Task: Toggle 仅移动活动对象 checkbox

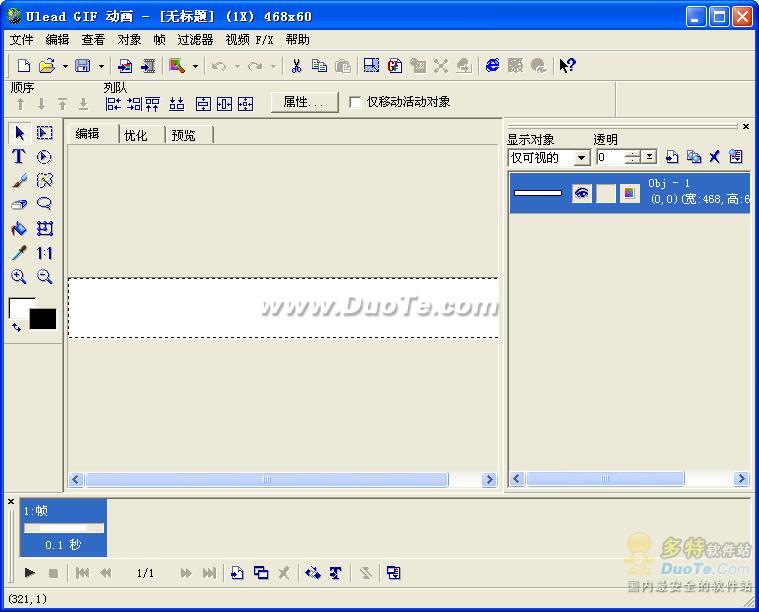Action: click(x=355, y=102)
